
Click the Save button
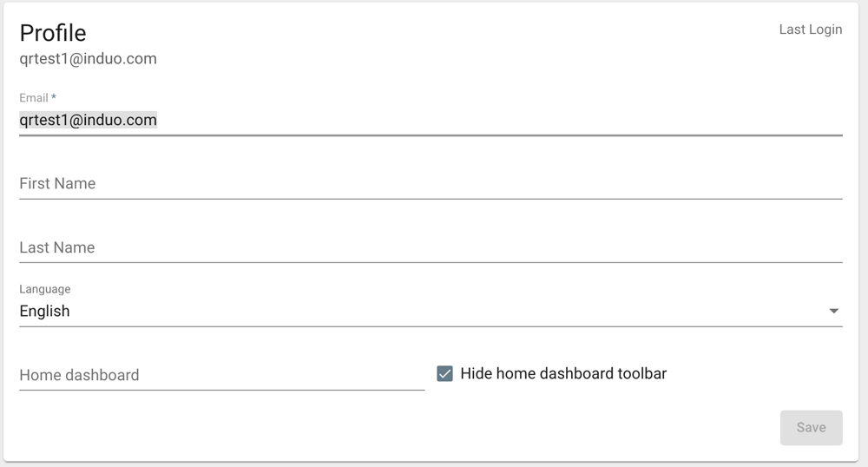tap(811, 427)
